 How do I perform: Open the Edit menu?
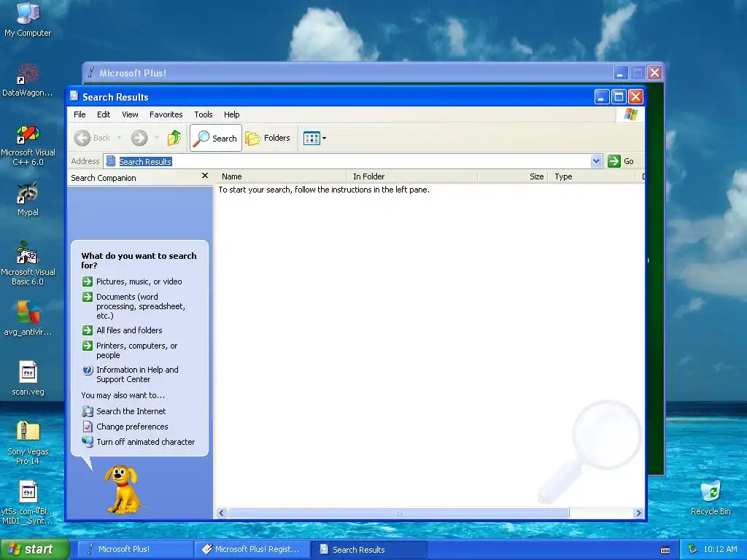(x=104, y=114)
